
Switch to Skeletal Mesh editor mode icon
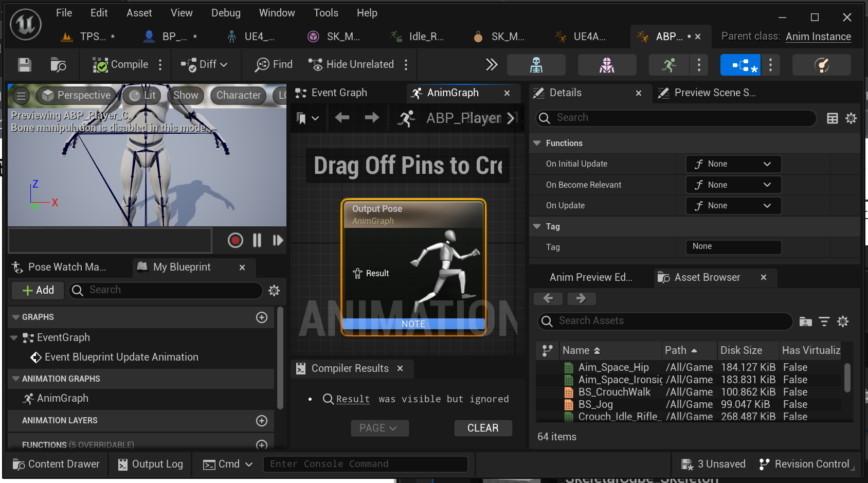click(607, 65)
